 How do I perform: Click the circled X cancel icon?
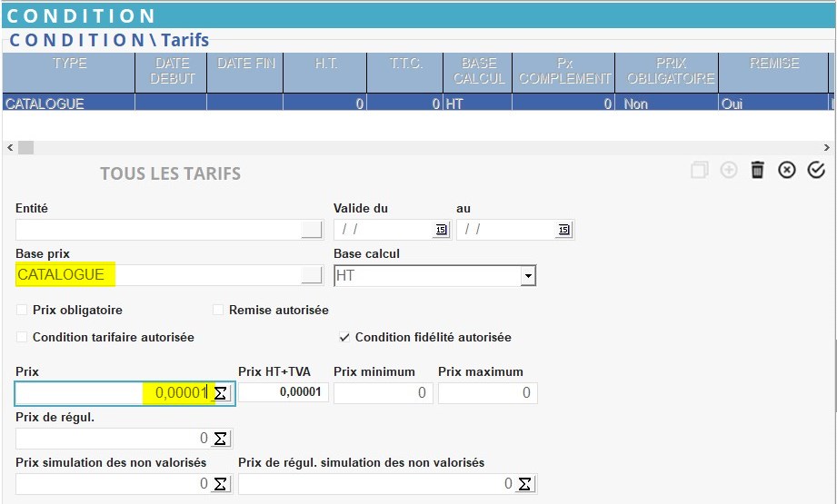pos(787,170)
